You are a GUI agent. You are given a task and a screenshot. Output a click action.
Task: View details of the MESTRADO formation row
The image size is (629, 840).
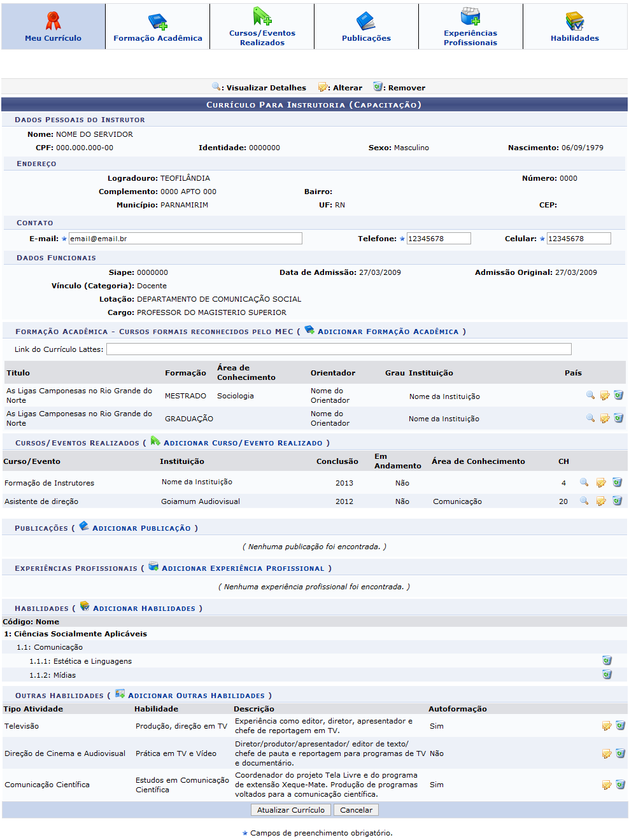click(590, 395)
